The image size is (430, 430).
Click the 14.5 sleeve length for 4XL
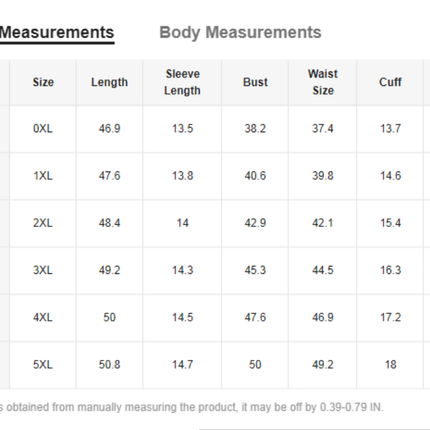pos(182,317)
